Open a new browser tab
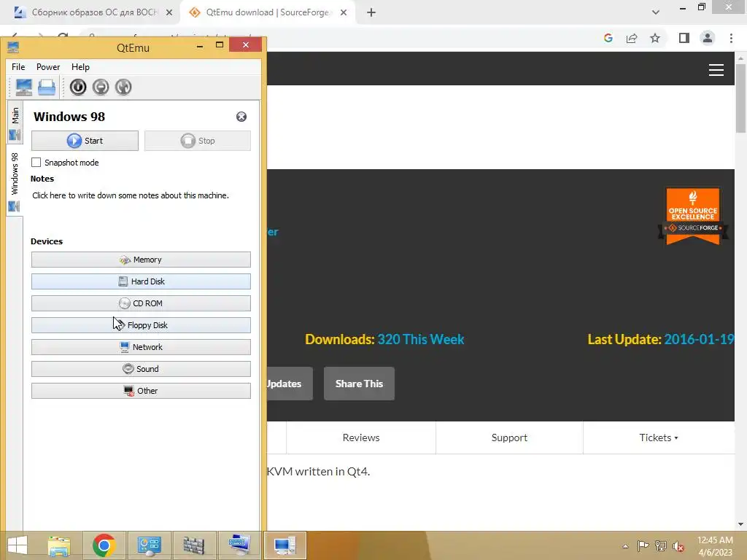747x560 pixels. click(x=371, y=13)
